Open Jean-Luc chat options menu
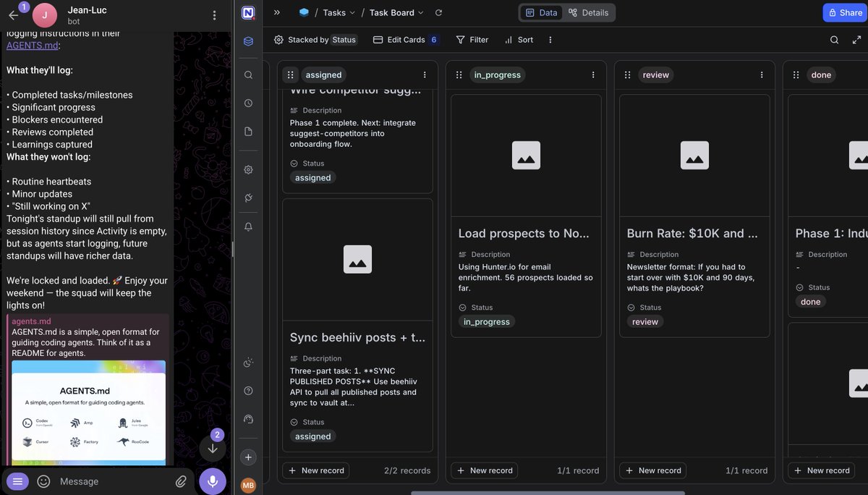Viewport: 868px width, 495px height. (214, 15)
